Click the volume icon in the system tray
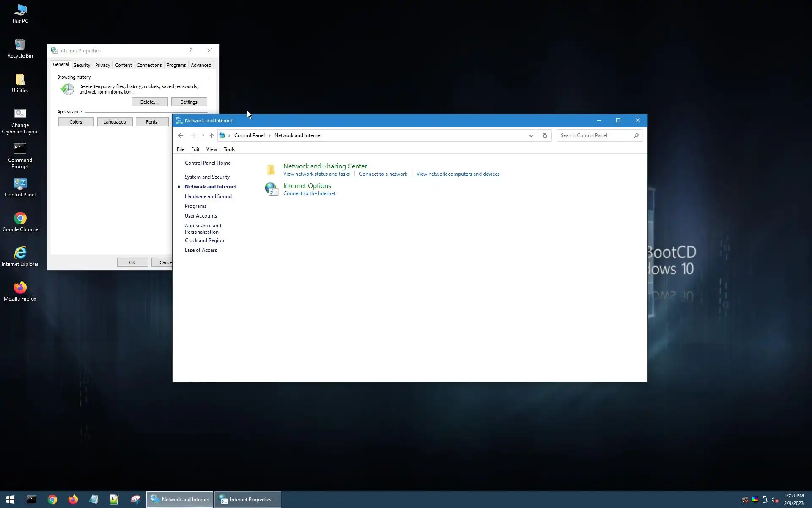Image resolution: width=812 pixels, height=508 pixels. [775, 500]
